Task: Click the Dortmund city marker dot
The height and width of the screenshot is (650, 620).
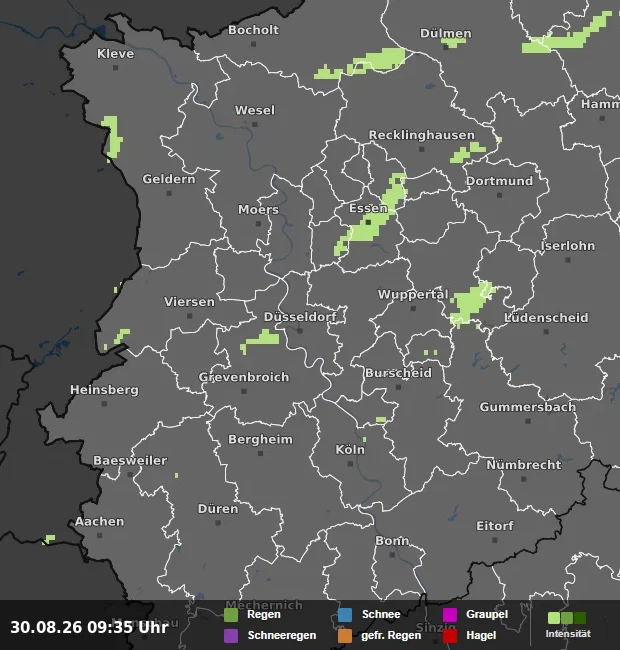Action: 499,195
